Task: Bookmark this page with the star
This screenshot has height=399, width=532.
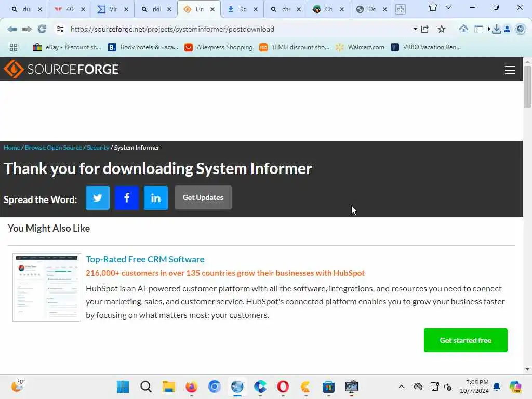Action: [x=441, y=29]
